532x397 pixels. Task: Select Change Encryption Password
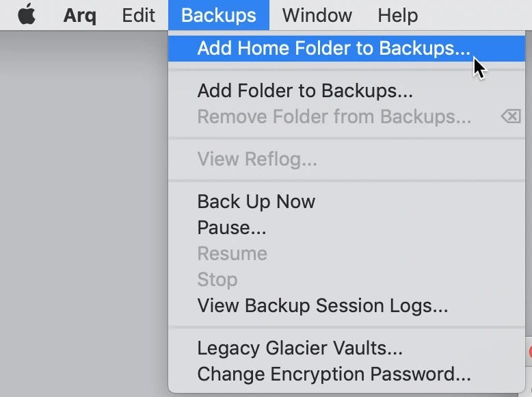[x=347, y=374]
